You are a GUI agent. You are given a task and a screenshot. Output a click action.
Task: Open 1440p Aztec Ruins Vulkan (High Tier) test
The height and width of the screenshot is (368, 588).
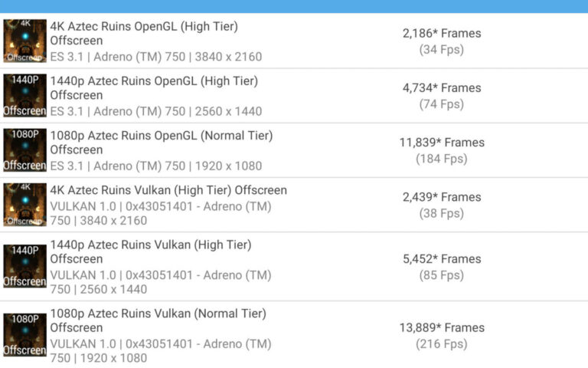point(151,245)
